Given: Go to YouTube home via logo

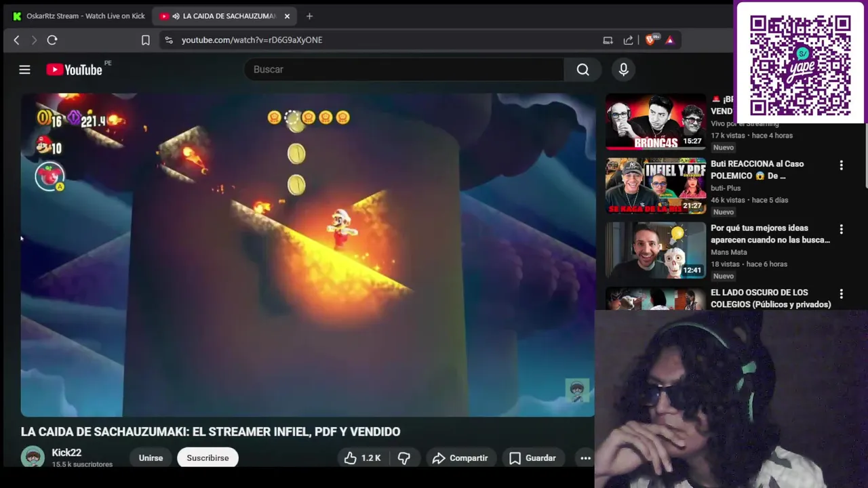Looking at the screenshot, I should (x=75, y=69).
